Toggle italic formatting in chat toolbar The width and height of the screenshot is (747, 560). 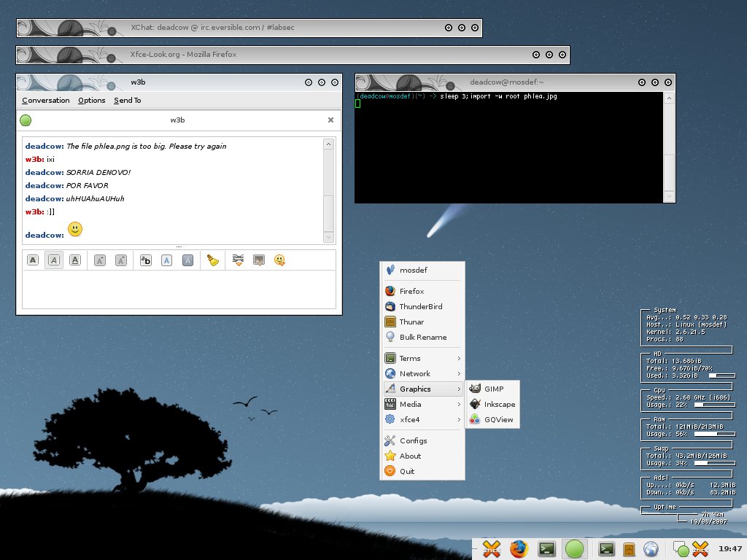(x=54, y=260)
